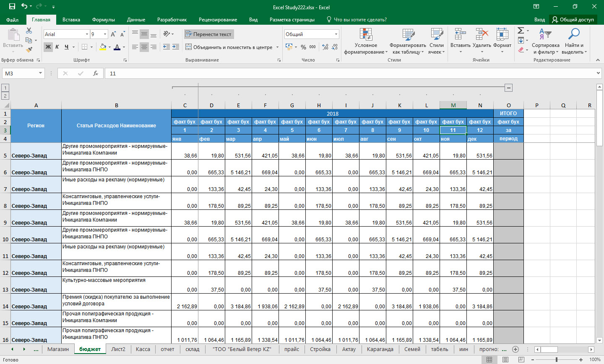Click Вставить paste button
The height and width of the screenshot is (364, 604).
coord(13,40)
